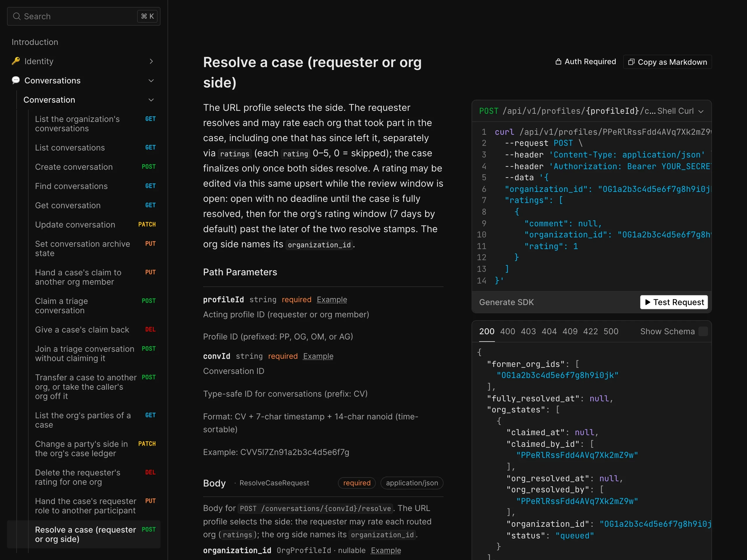747x560 pixels.
Task: Open the profileId Example link
Action: 331,300
